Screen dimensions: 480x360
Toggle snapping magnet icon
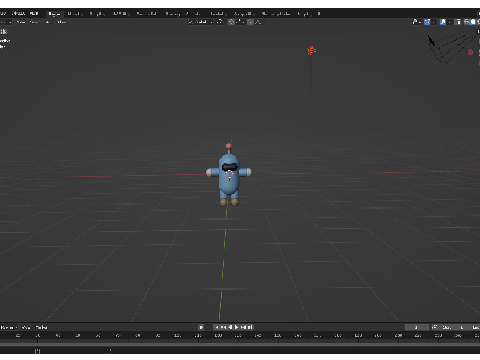click(x=231, y=22)
